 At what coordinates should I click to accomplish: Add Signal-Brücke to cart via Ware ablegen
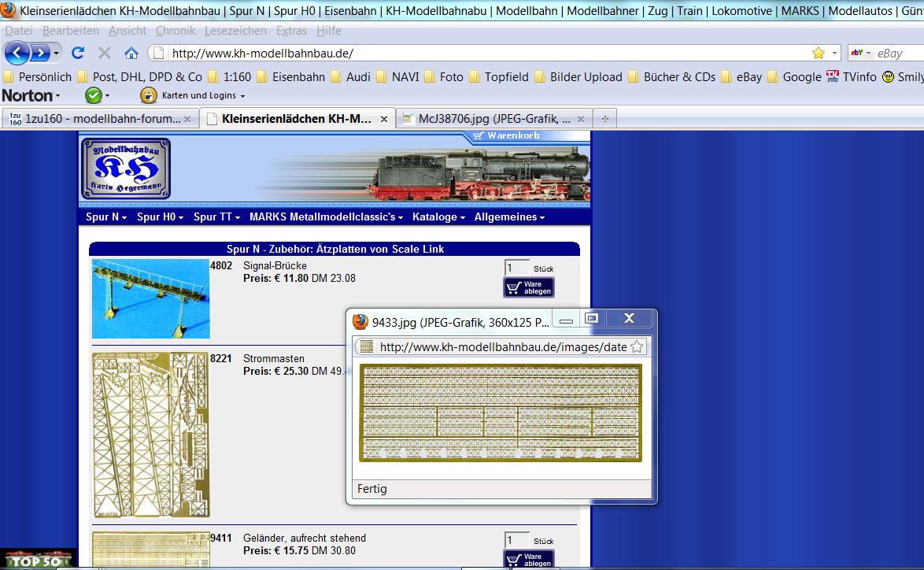[x=529, y=287]
